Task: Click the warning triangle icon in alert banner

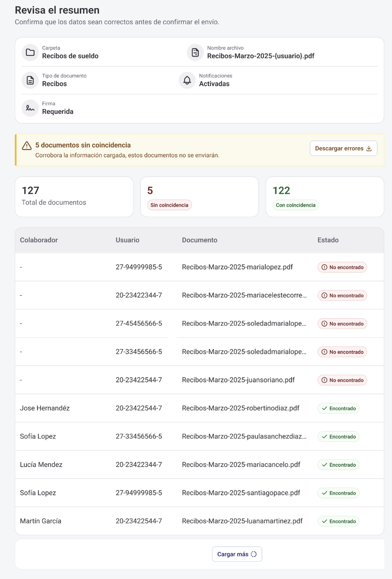Action: [27, 145]
